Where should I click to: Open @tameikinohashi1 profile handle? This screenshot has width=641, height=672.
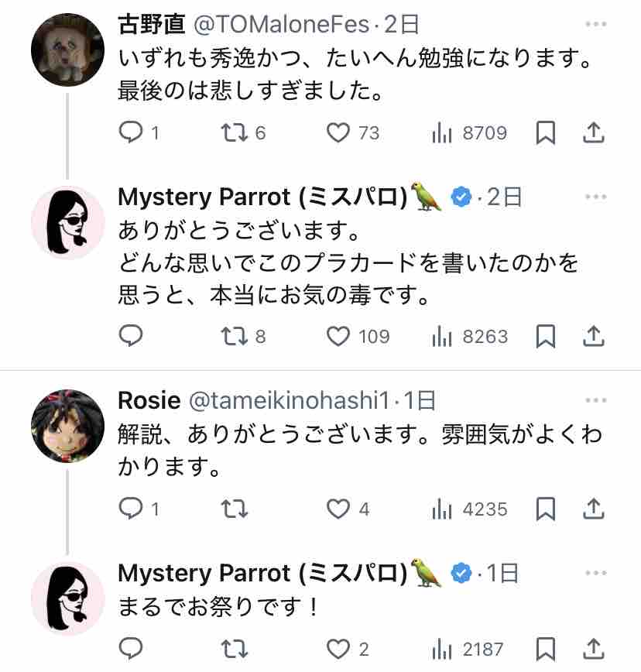pos(286,400)
